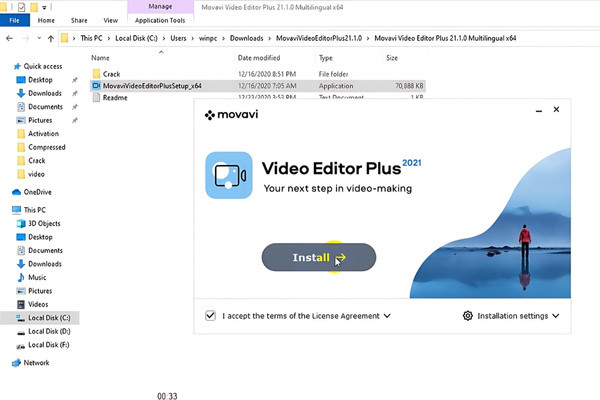Viewport: 600px width, 400px height.
Task: Open 3D Objects under This PC
Action: click(44, 223)
